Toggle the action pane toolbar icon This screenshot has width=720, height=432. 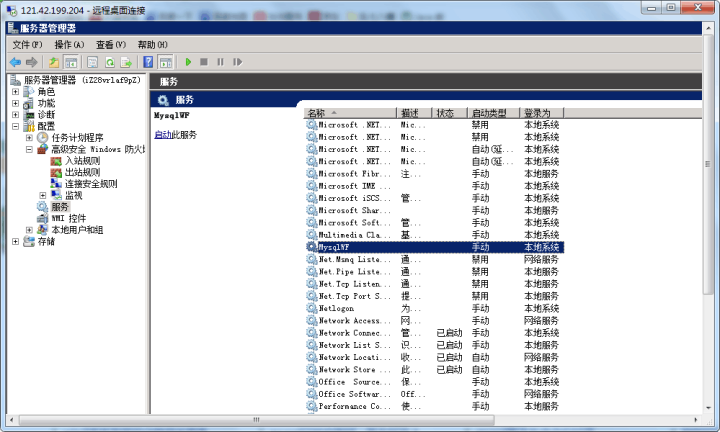point(165,62)
